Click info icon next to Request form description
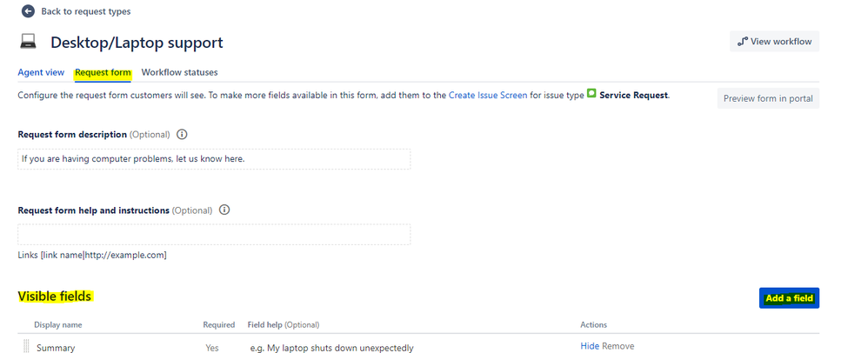Screen dimensions: 868x353 pyautogui.click(x=182, y=135)
